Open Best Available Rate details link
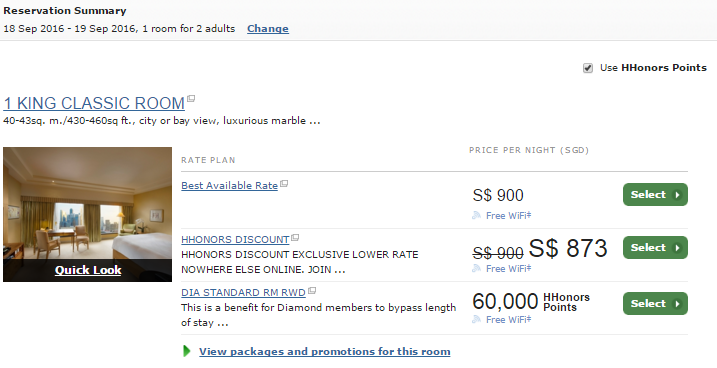 (230, 186)
